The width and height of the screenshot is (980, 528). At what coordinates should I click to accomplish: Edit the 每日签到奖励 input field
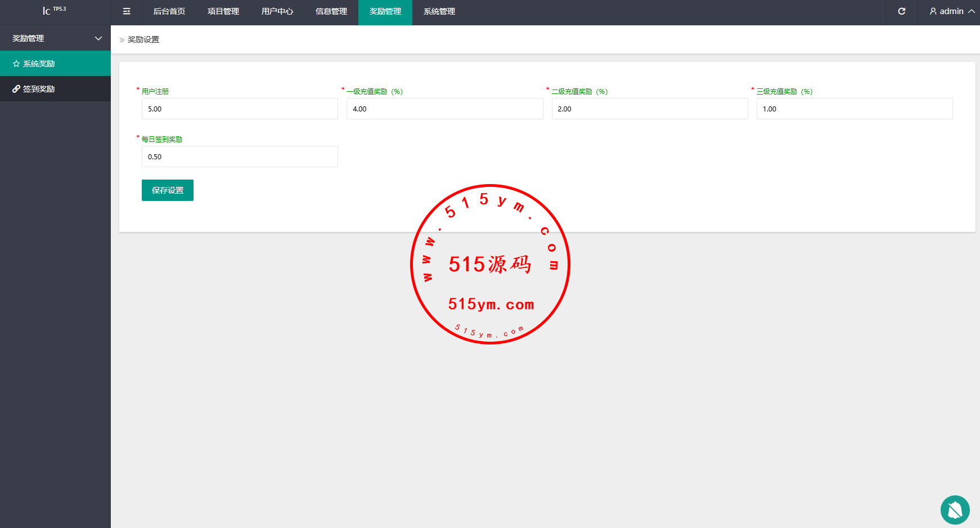(240, 156)
